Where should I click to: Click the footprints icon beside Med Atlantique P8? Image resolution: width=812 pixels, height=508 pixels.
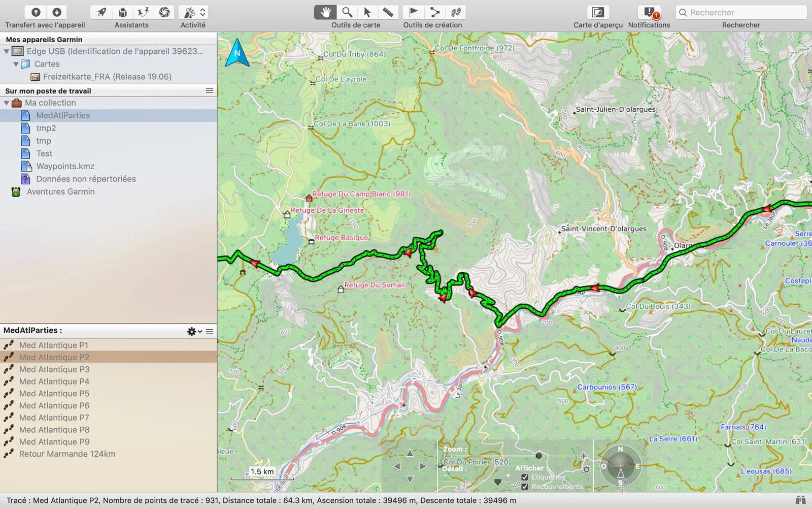(9, 429)
